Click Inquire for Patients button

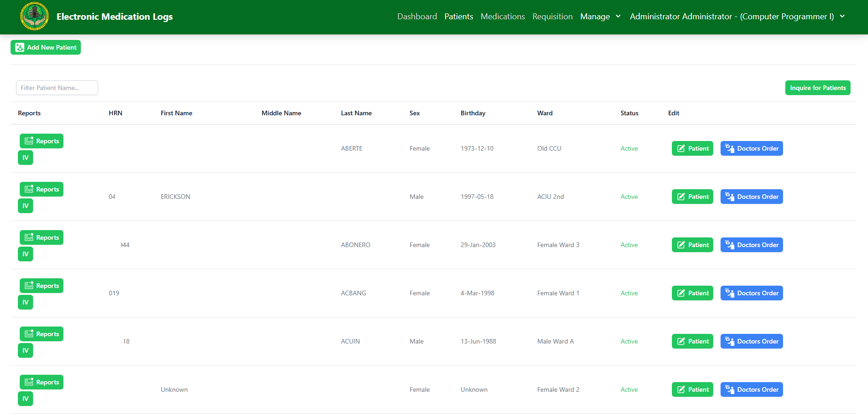coord(817,88)
